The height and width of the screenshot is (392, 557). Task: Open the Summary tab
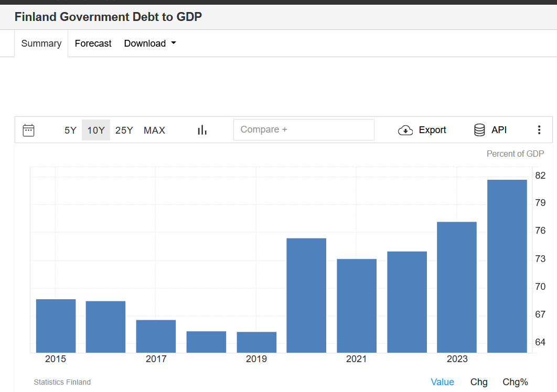(41, 43)
